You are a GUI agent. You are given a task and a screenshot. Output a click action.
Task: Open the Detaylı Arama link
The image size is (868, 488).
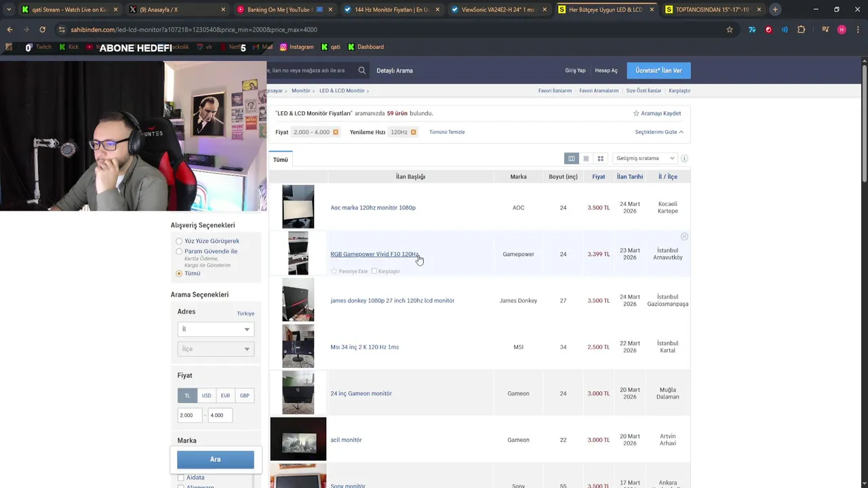point(395,70)
